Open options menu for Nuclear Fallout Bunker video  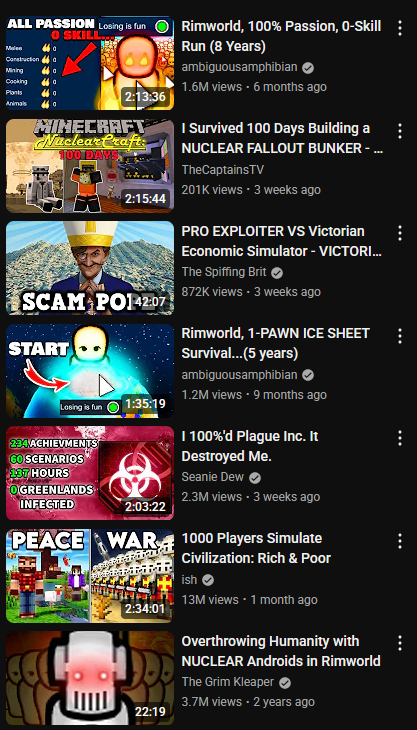coord(400,131)
